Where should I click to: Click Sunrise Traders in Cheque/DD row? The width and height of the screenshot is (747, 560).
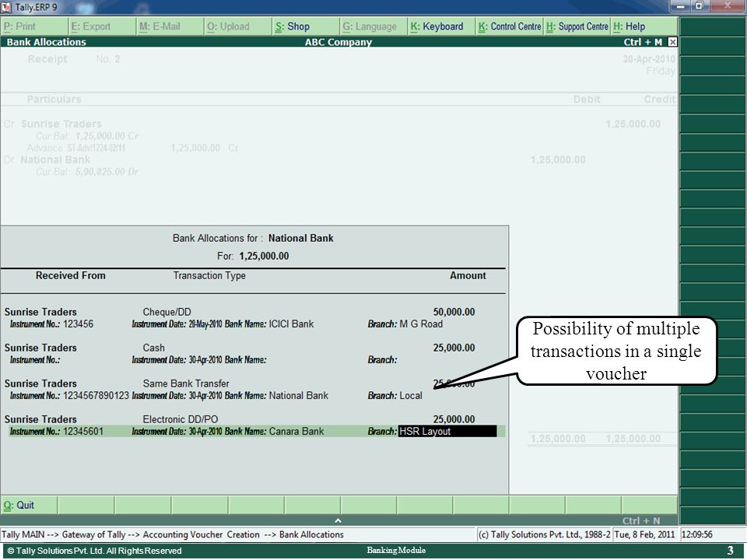[x=40, y=313]
